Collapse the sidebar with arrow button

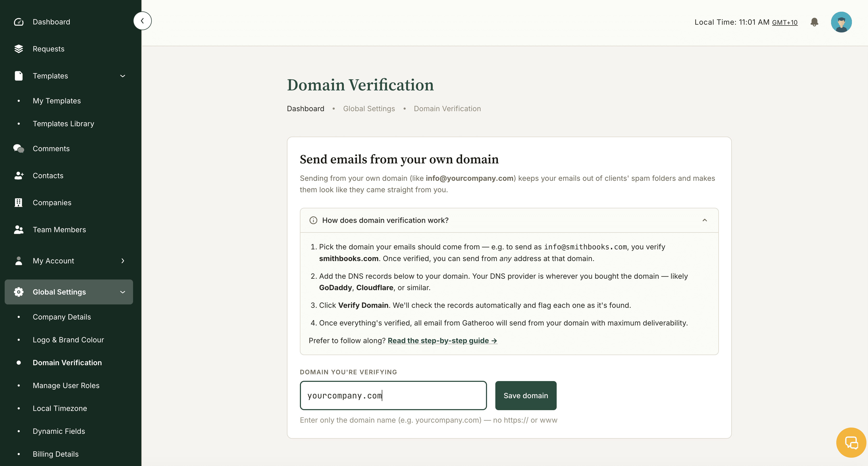(142, 21)
